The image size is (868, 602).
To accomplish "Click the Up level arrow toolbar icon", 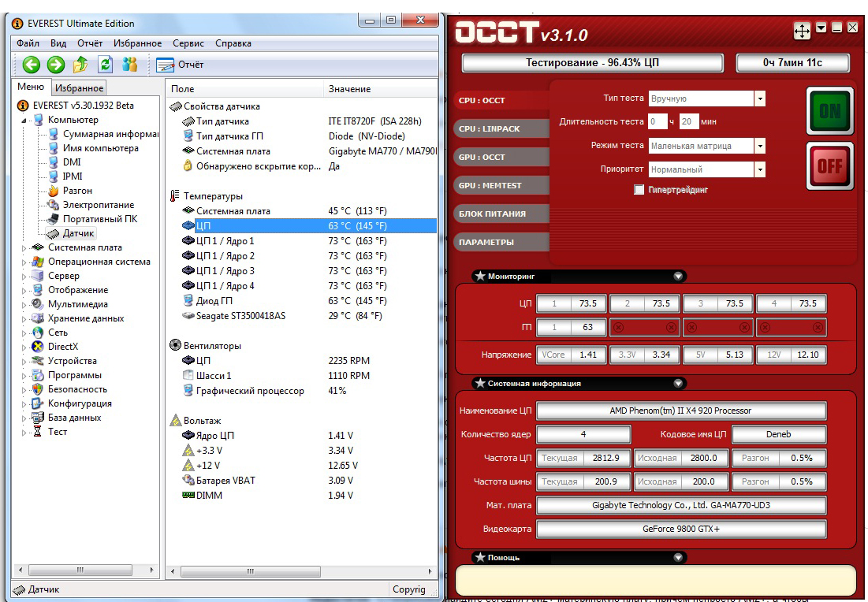I will (x=80, y=65).
